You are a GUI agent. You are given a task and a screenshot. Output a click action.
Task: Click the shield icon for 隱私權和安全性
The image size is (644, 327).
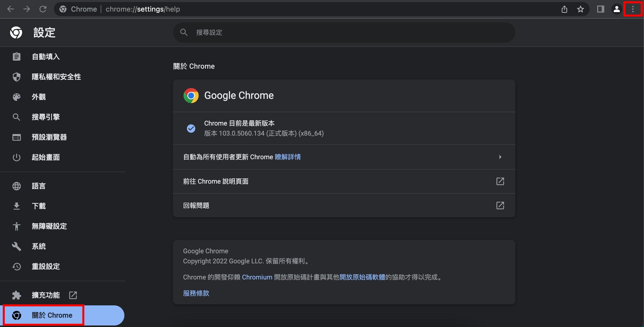click(17, 77)
